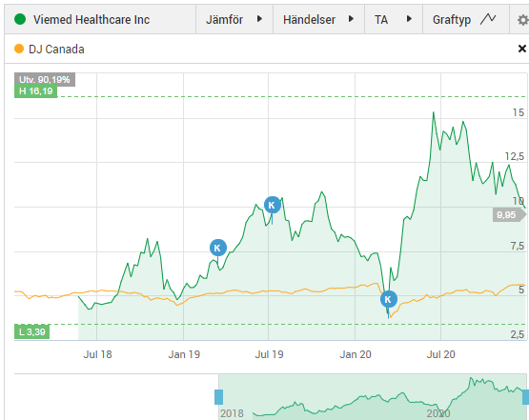Screen dimensions: 529x420
Task: Click 2020 in the overview navigator
Action: (x=438, y=413)
